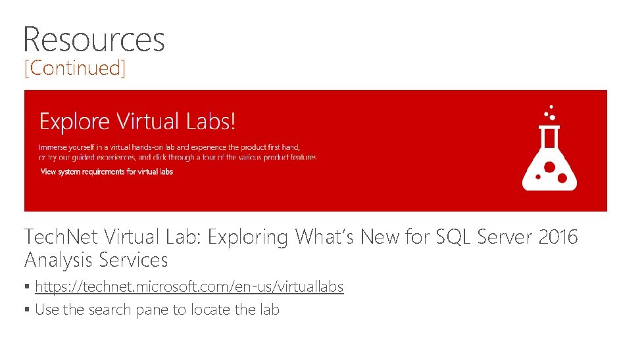Click the bullet marker before the URL
The image size is (644, 362).
(x=27, y=288)
